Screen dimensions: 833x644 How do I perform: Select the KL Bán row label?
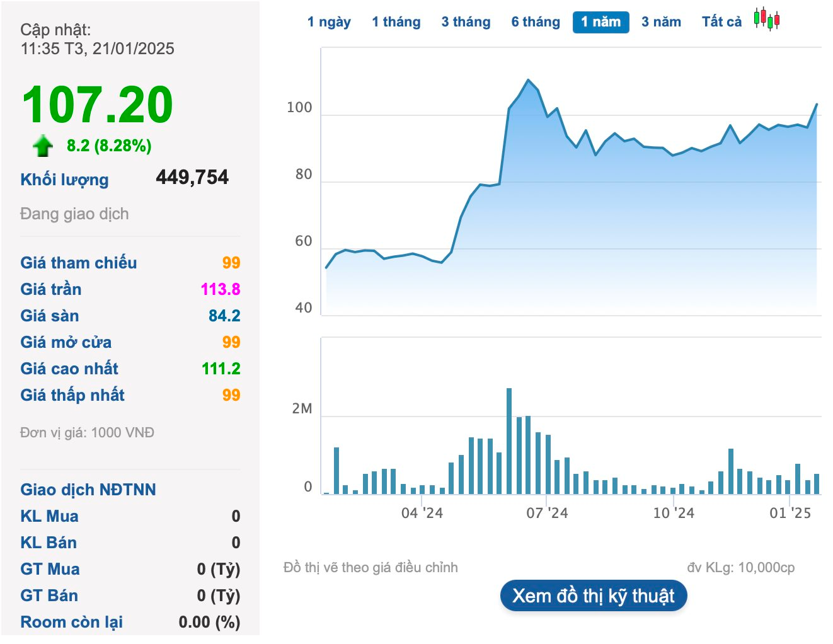click(x=49, y=543)
